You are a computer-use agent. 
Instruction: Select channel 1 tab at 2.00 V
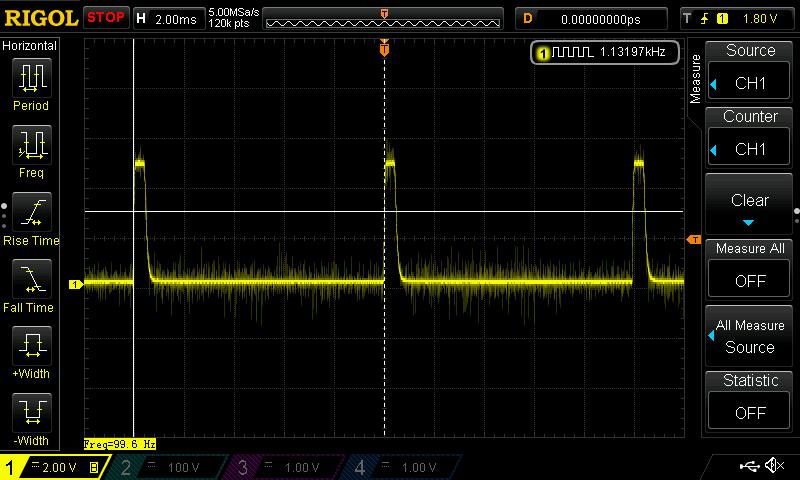point(53,467)
